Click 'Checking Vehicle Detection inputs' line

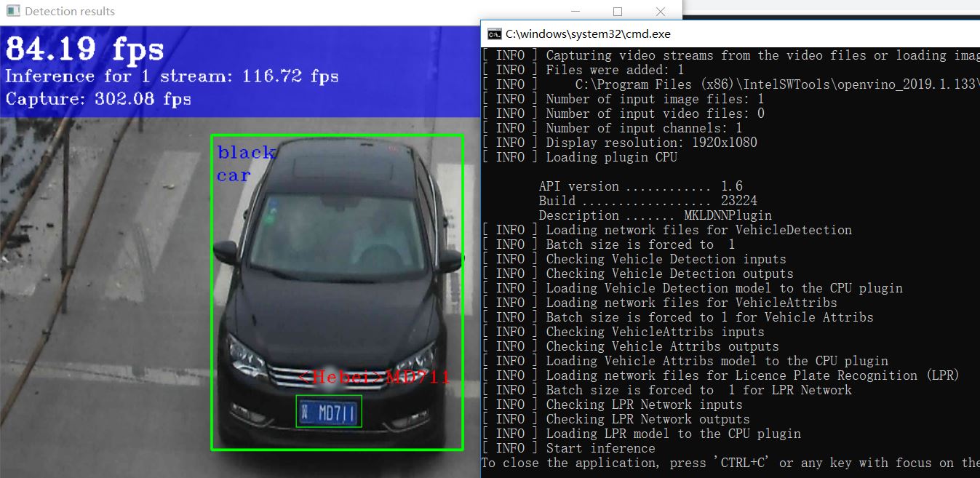pyautogui.click(x=634, y=259)
